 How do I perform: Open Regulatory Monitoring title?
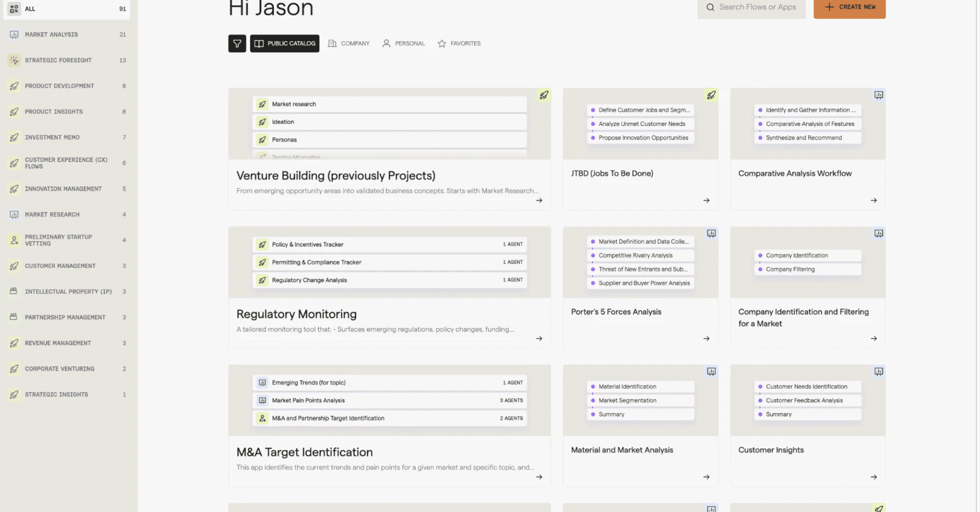coord(296,314)
